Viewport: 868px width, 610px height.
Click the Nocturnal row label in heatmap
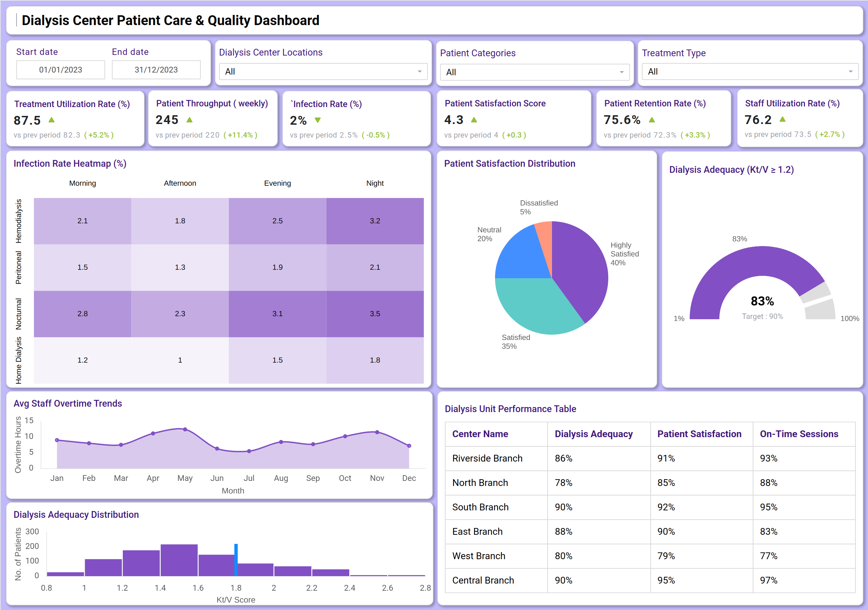pyautogui.click(x=19, y=314)
